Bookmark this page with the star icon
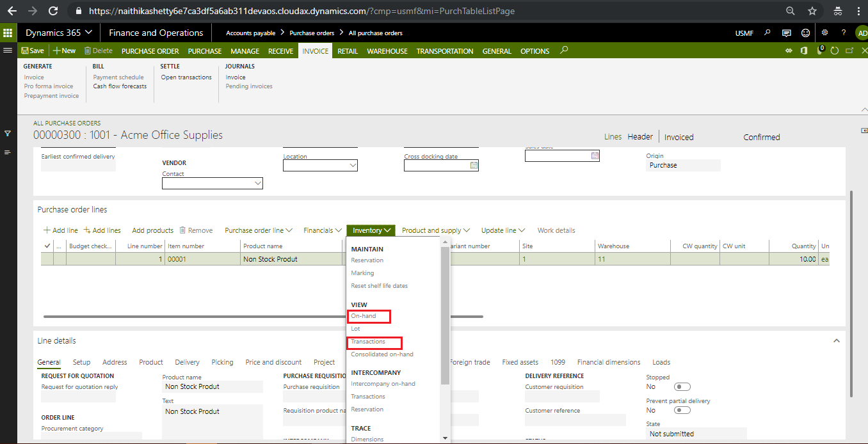 pos(812,11)
